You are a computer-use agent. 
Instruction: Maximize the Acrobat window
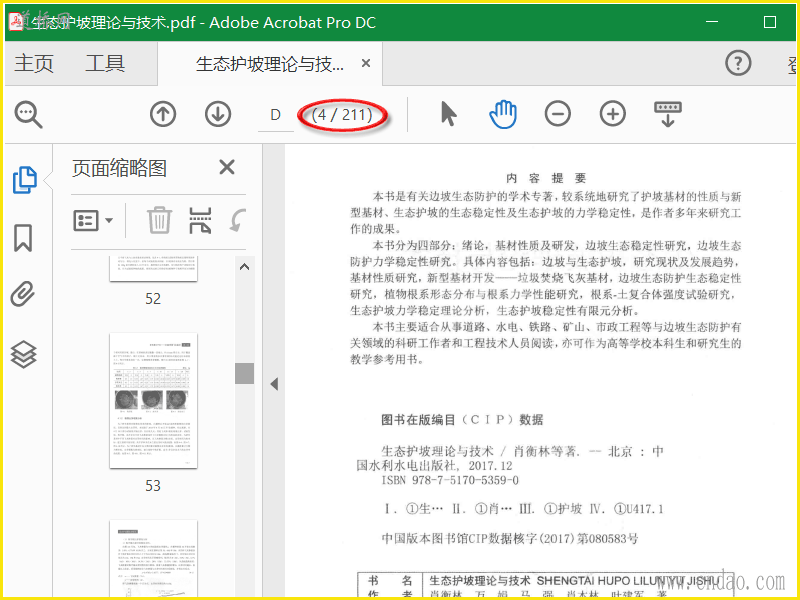[x=770, y=22]
